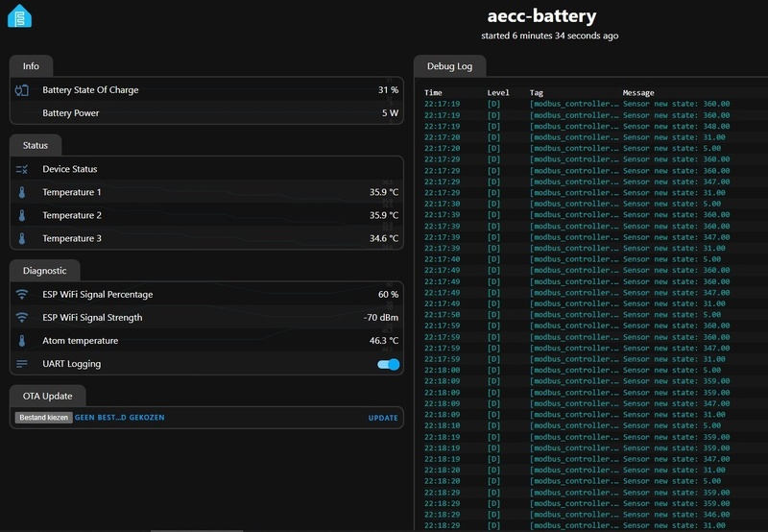Click the 31 % charge value
This screenshot has height=532, width=768.
(389, 90)
